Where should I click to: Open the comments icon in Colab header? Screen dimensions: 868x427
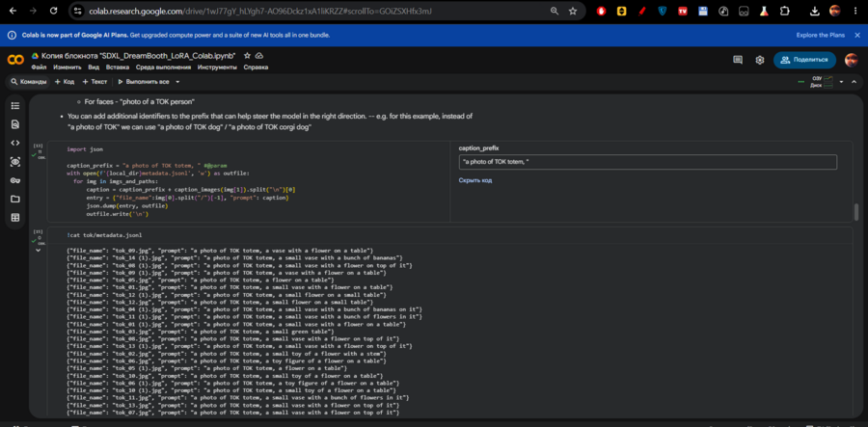(x=738, y=60)
